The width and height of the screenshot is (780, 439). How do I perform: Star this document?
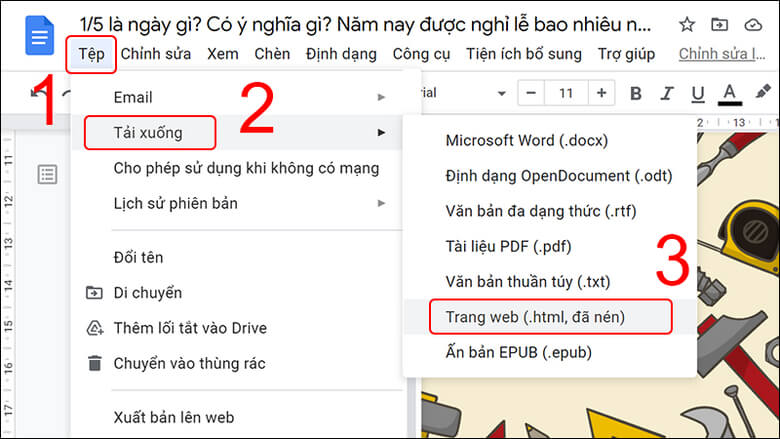[687, 25]
